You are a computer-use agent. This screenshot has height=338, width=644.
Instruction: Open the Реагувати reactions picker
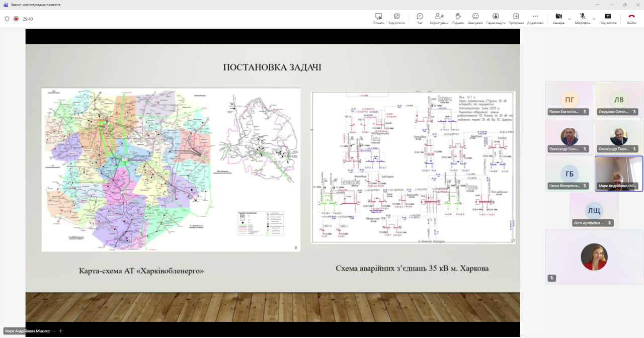475,18
